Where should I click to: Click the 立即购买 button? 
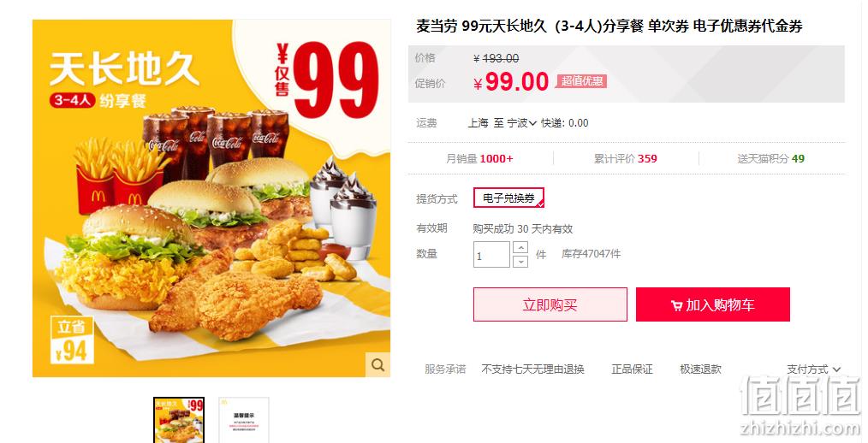[550, 304]
